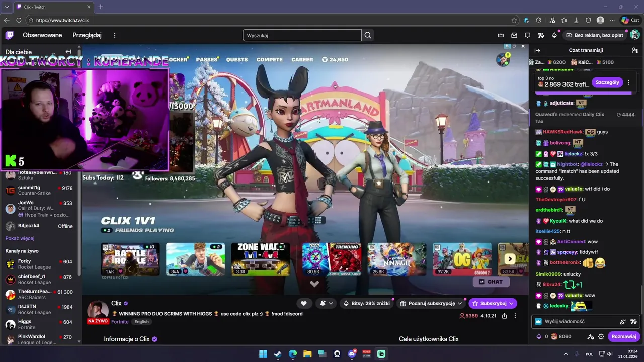Open Forky channel in sidebar
Image resolution: width=644 pixels, height=362 pixels.
click(39, 264)
